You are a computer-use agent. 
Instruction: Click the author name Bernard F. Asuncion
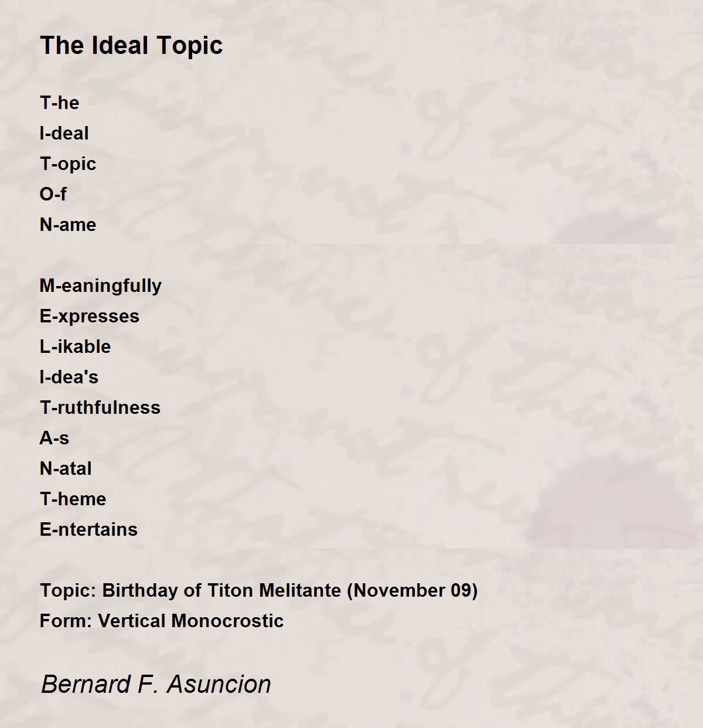(156, 684)
